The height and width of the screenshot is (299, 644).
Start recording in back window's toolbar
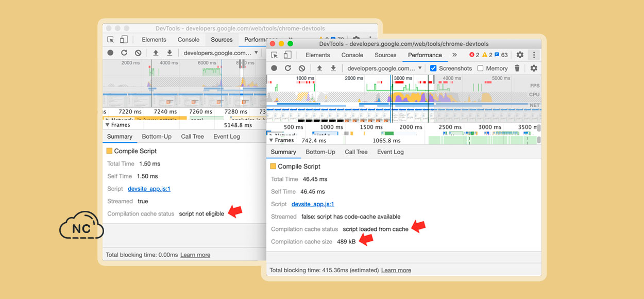[110, 53]
